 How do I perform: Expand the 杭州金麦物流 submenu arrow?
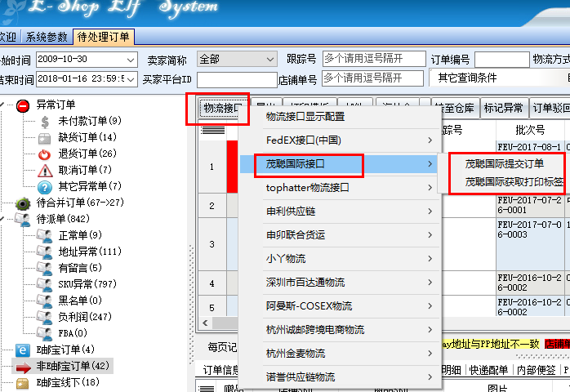coord(430,353)
